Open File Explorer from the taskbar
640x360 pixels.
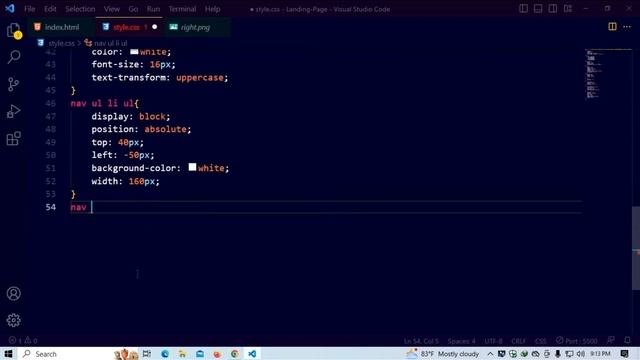coord(182,353)
